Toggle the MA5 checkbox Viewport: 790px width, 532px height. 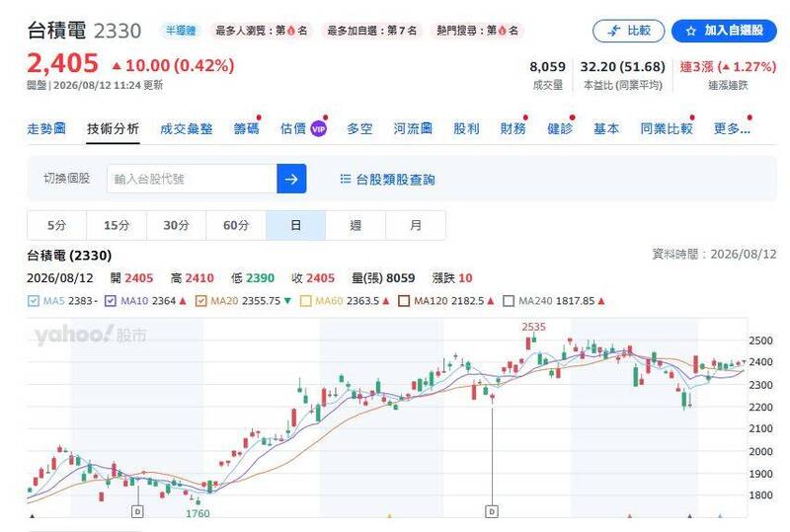coord(34,301)
